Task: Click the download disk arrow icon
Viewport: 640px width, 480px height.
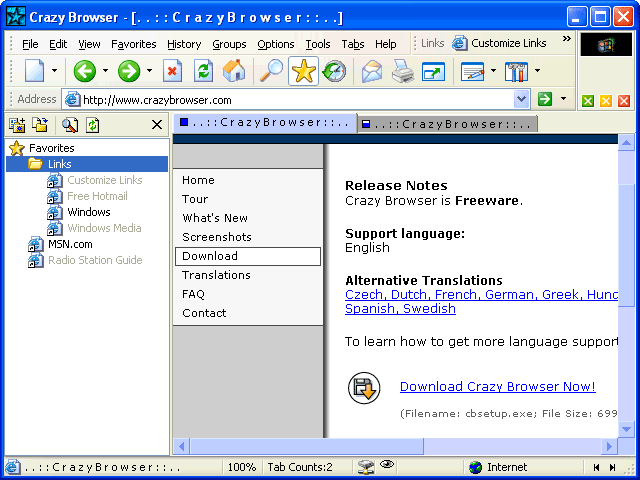Action: tap(364, 388)
